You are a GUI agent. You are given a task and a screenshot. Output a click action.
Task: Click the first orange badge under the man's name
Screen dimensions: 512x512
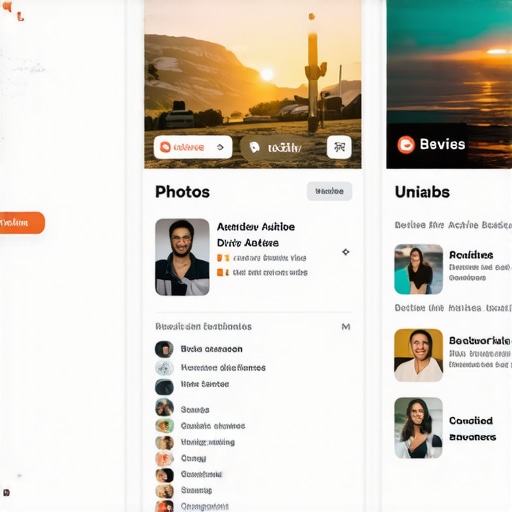click(223, 258)
